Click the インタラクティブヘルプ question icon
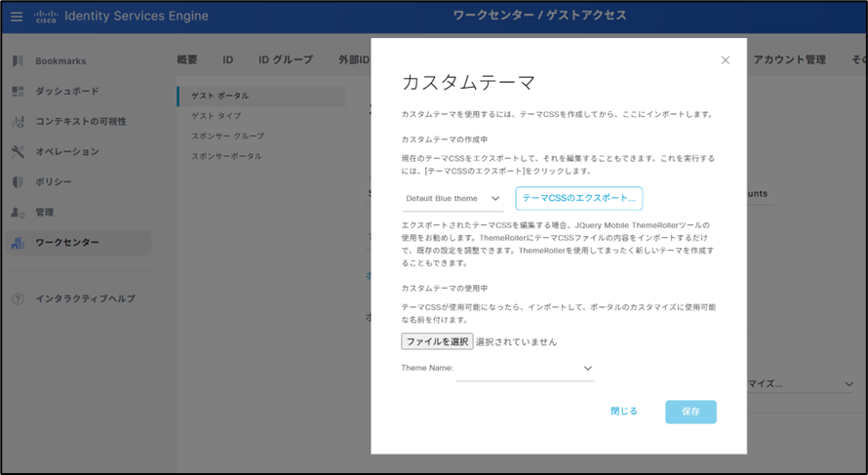Viewport: 868px width, 475px height. (18, 298)
